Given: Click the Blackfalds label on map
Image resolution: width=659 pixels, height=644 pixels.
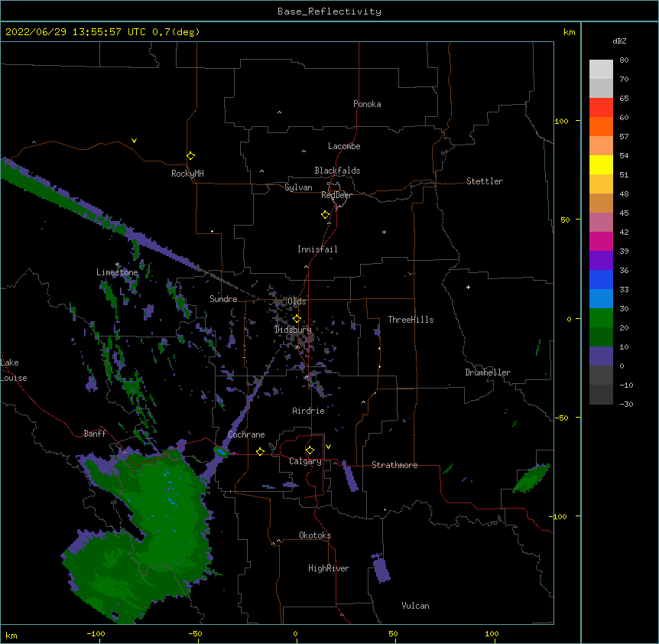Looking at the screenshot, I should (337, 171).
